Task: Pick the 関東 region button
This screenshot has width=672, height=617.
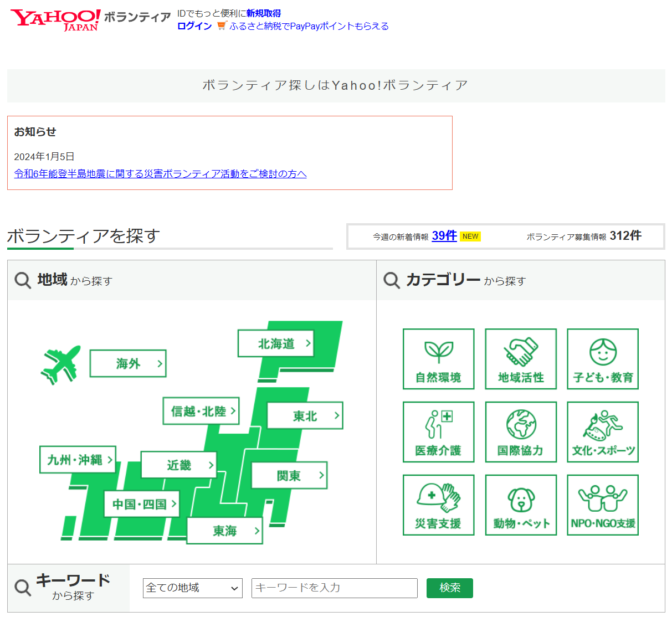Action: [289, 475]
